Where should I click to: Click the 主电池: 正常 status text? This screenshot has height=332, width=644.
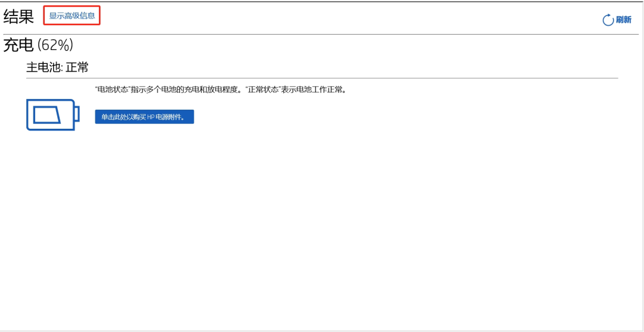pos(57,67)
